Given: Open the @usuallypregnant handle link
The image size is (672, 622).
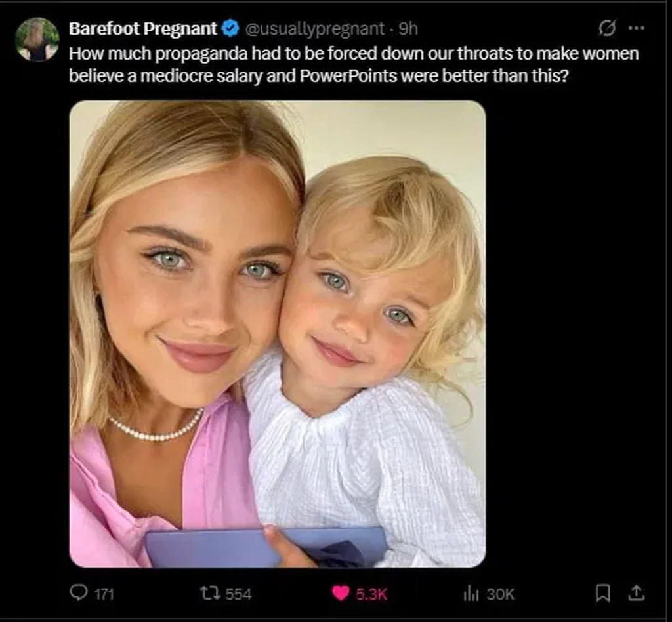Looking at the screenshot, I should [x=314, y=29].
